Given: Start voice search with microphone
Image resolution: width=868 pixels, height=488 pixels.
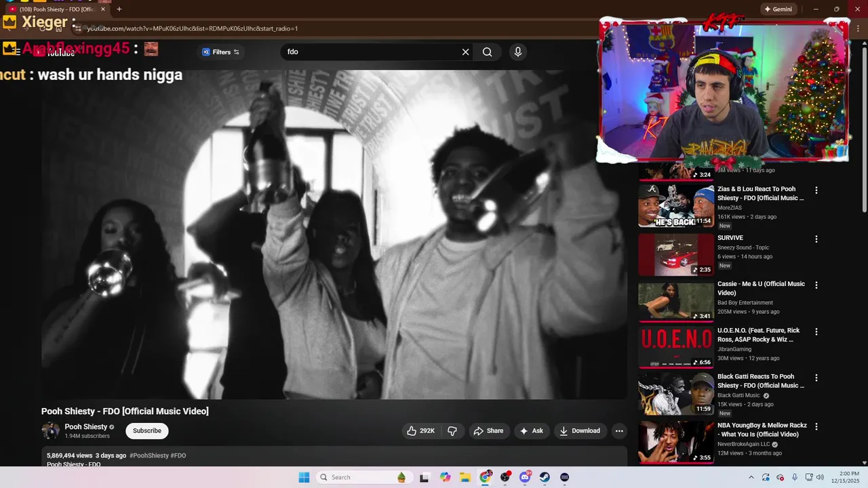Looking at the screenshot, I should pyautogui.click(x=518, y=52).
